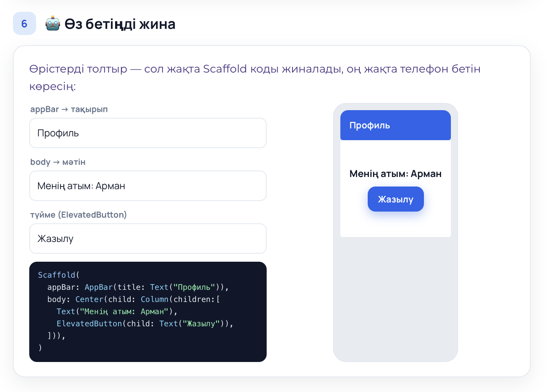Click the ElevatedButton(child: Text code line
Screen dimensions: 547x392
point(145,324)
